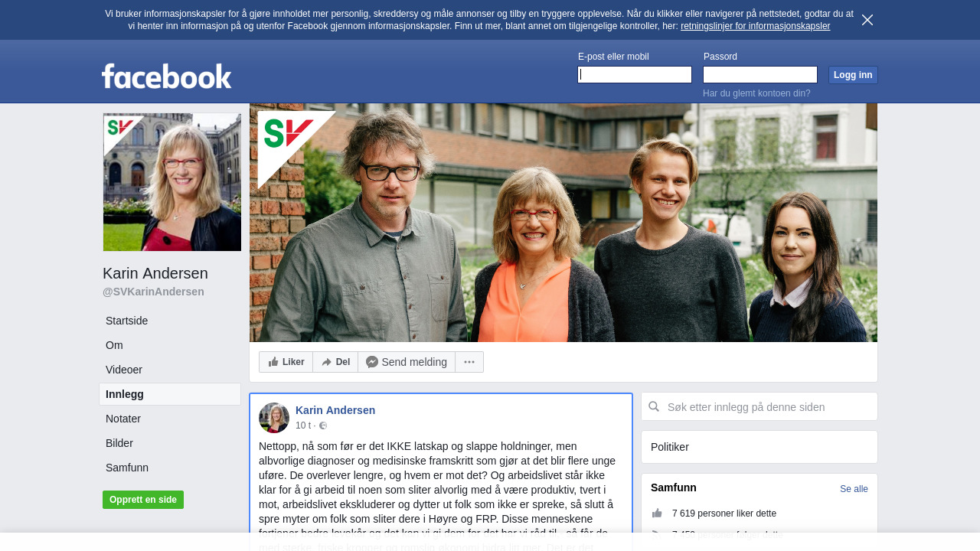Image resolution: width=980 pixels, height=551 pixels.
Task: Click the Messenger icon Send melding
Action: click(372, 362)
